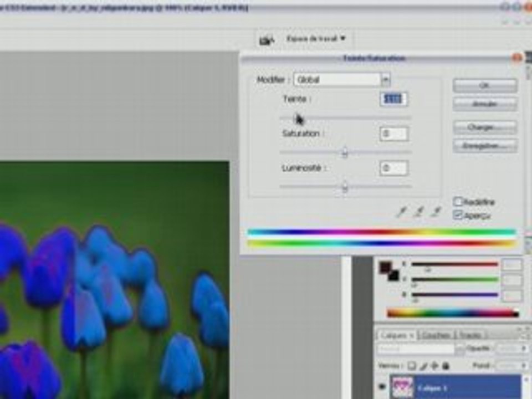Screen dimensions: 532x399
Task: Lock image pixels brush icon in layers panel
Action: click(424, 366)
